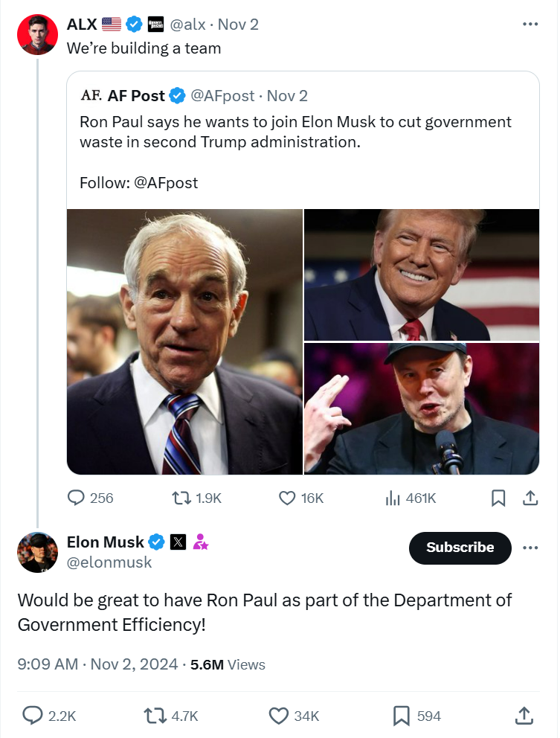Open the 9:09 AM Nov 2, 2024 timestamp
The height and width of the screenshot is (738, 560).
pyautogui.click(x=97, y=664)
